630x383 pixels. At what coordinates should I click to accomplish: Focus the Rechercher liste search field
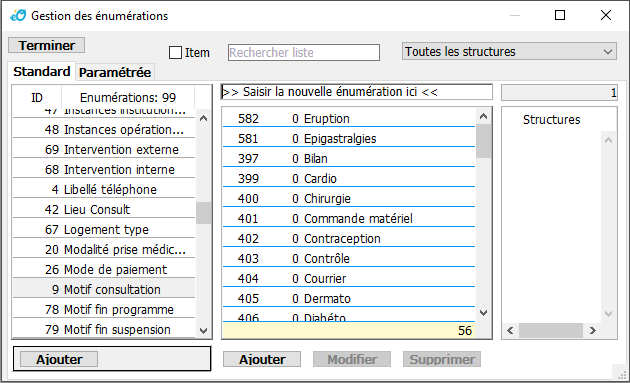coord(304,52)
